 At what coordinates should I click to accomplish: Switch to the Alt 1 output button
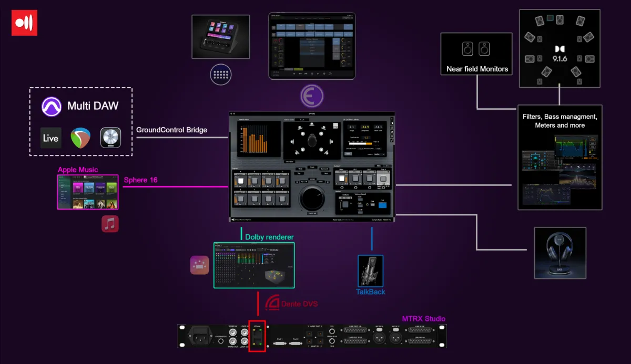357,180
